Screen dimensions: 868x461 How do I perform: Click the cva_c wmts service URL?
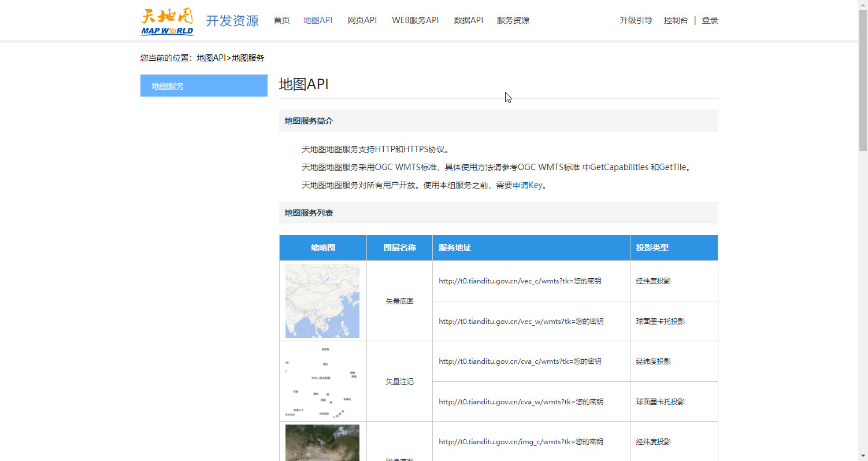coord(520,362)
